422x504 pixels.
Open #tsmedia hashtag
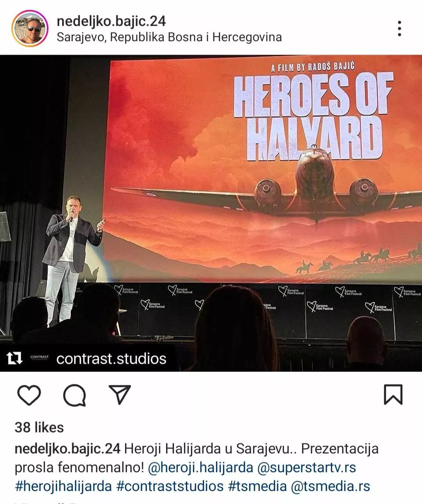257,486
